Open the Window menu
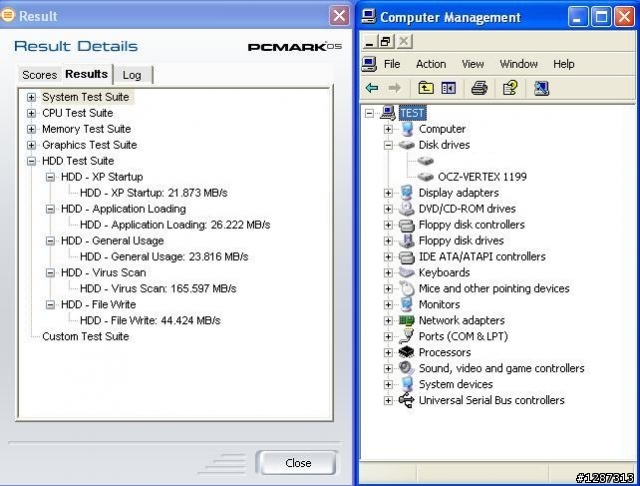640x486 pixels. 518,64
